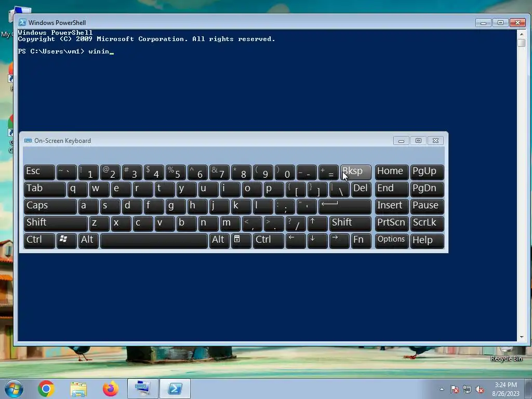
Task: Click the number 1 key
Action: coord(88,172)
